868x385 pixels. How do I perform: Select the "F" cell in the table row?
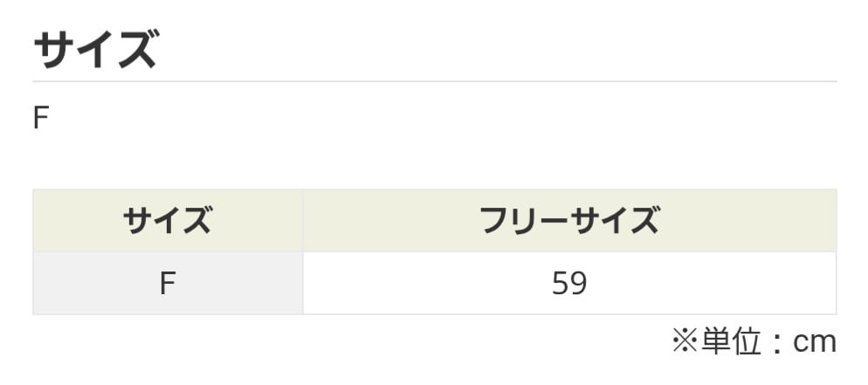click(168, 284)
